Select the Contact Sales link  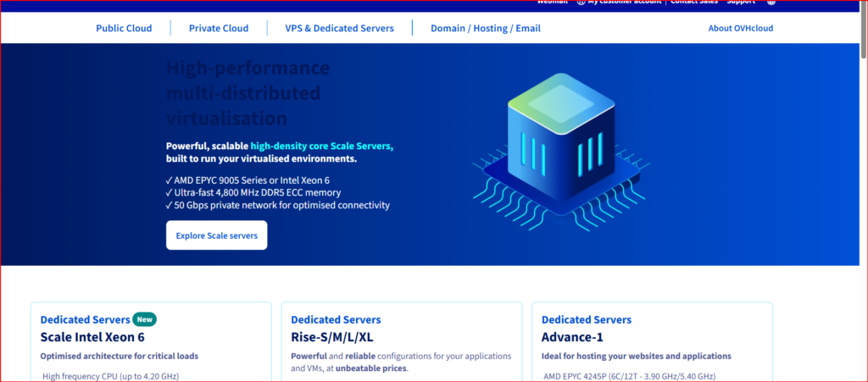tap(695, 3)
